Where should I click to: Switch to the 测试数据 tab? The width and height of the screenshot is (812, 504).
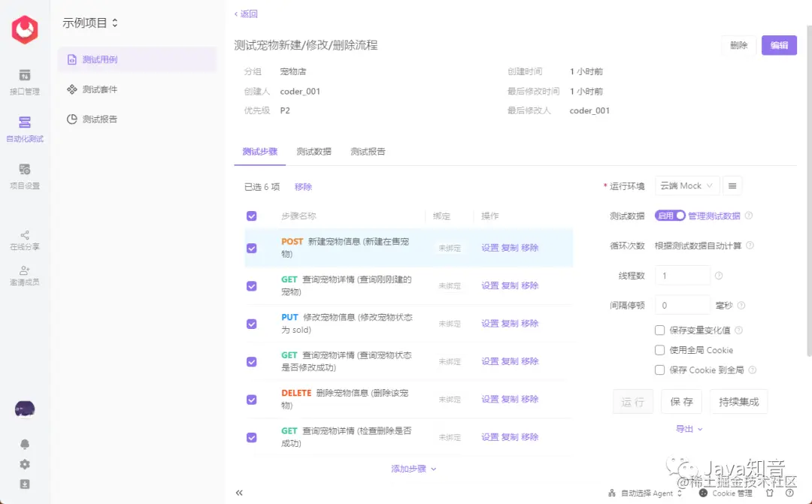click(314, 151)
